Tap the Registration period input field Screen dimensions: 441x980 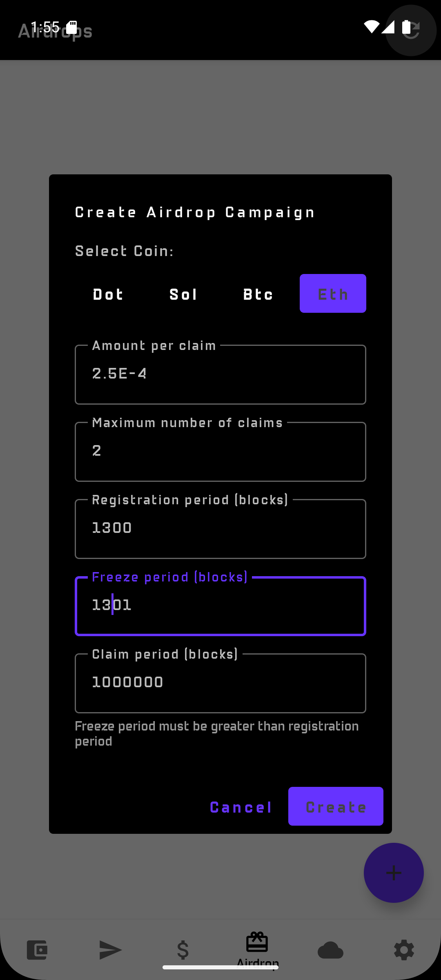point(220,529)
